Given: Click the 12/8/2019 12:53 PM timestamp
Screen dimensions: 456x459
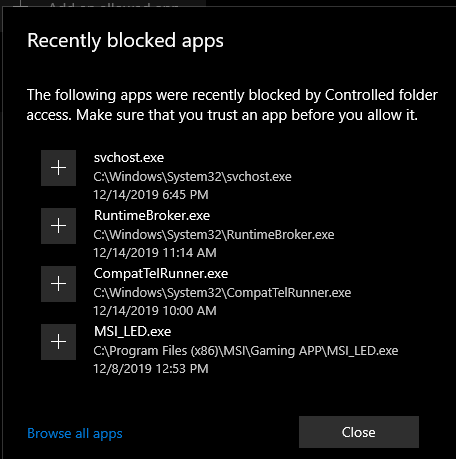Looking at the screenshot, I should [151, 369].
